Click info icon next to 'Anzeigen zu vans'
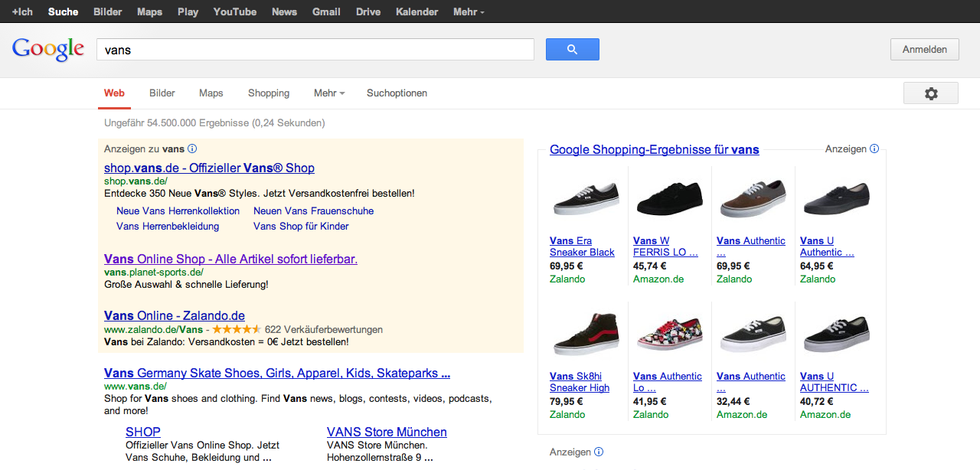980x470 pixels. [192, 149]
